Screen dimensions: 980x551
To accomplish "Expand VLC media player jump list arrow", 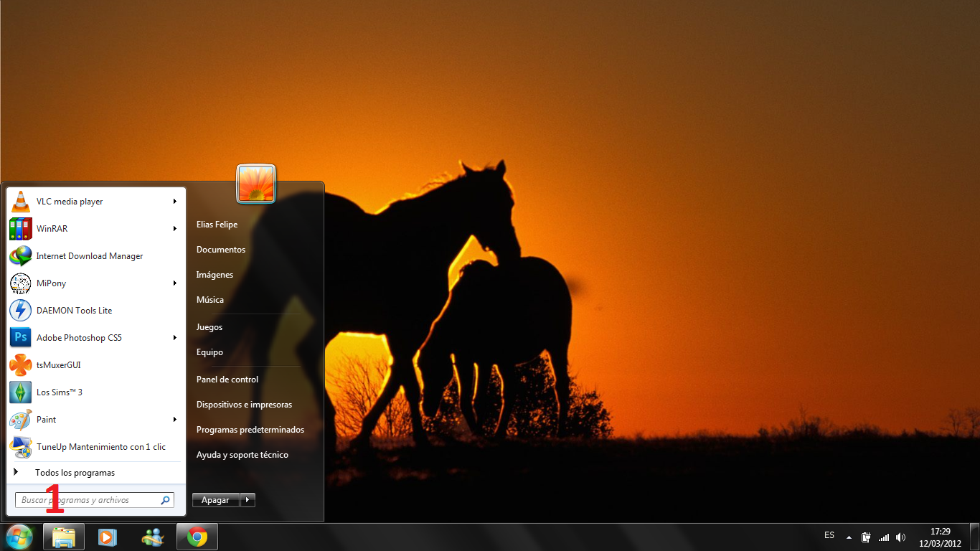I will (x=175, y=202).
